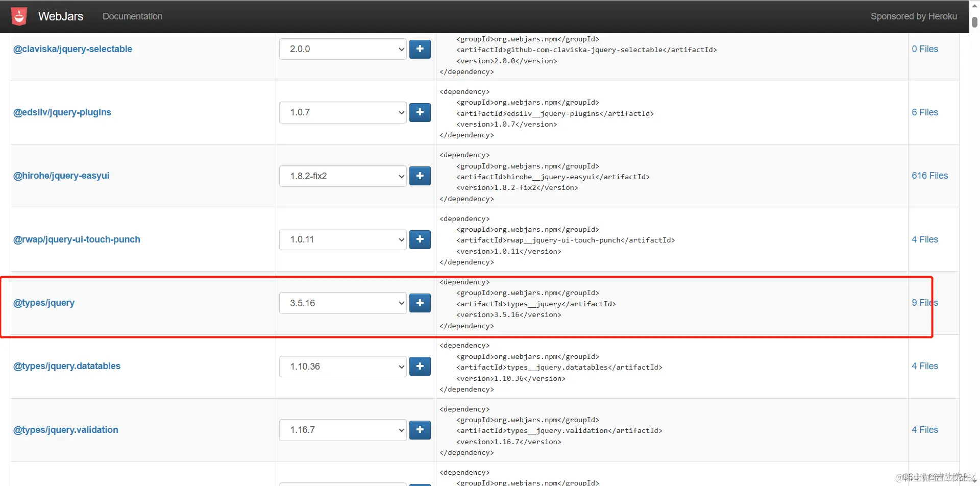
Task: Expand the 1.0.11 version dropdown
Action: click(343, 239)
